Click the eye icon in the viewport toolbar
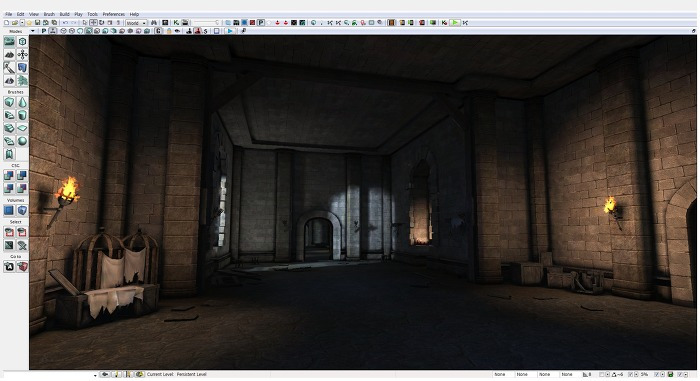The image size is (700, 381). tap(178, 31)
